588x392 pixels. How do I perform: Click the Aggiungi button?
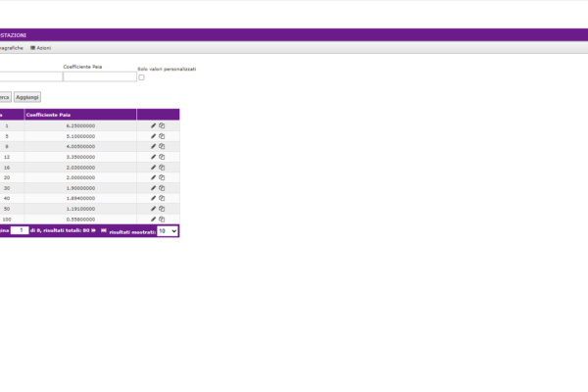(x=27, y=97)
